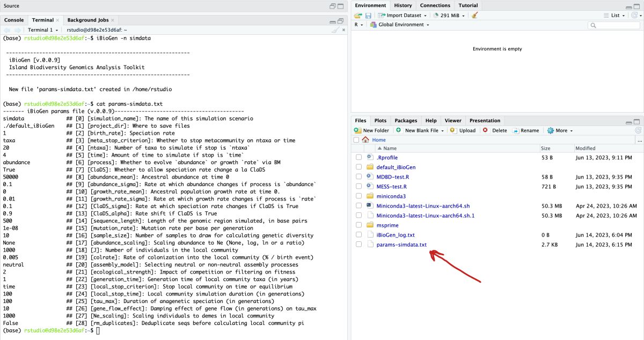Check the params-simdata.txt checkbox

tap(358, 245)
